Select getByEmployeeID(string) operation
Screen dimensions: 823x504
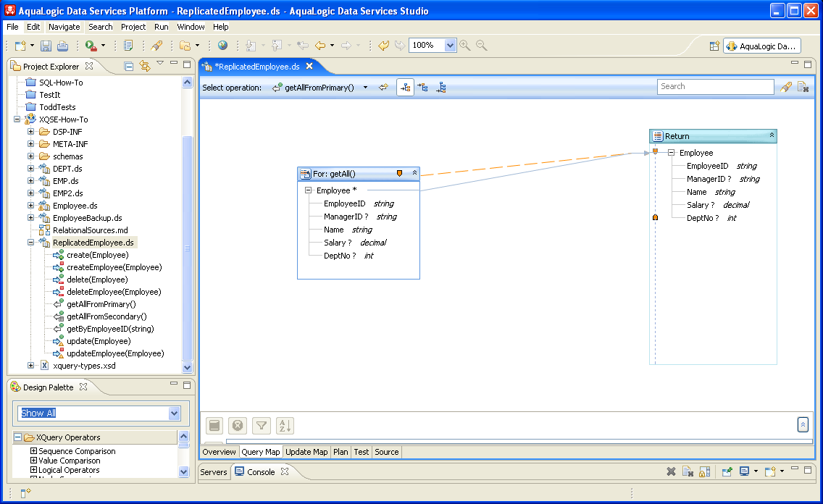pos(110,329)
